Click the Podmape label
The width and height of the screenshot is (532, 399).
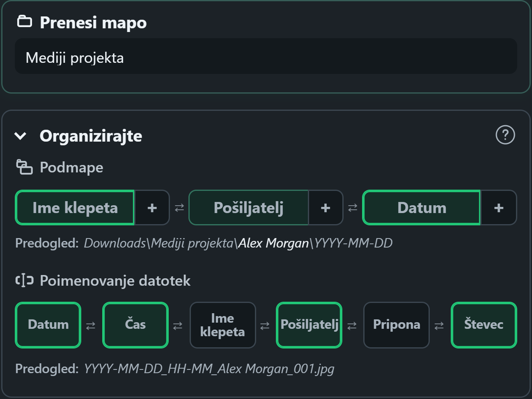coord(71,167)
